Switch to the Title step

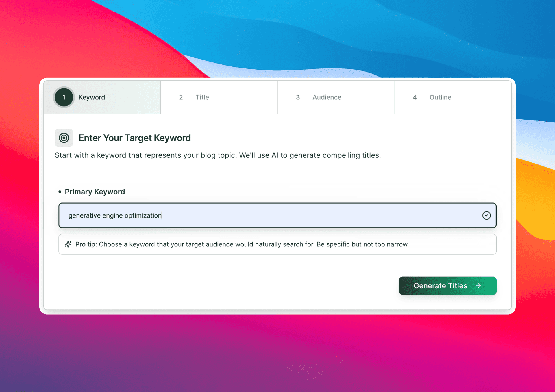[x=219, y=97]
